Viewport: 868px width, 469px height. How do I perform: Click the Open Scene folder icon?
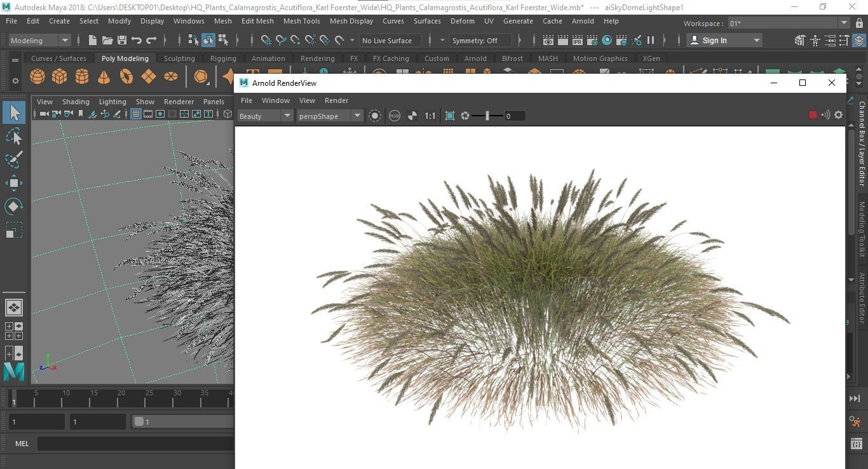tap(107, 40)
